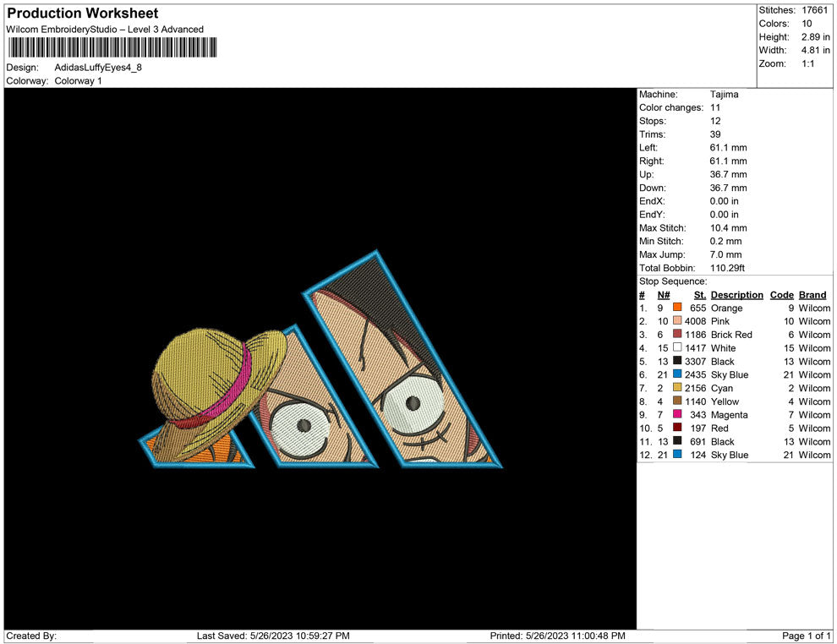The width and height of the screenshot is (837, 644).
Task: Click the Luffy Adidas embroidery design preview
Action: (x=320, y=360)
